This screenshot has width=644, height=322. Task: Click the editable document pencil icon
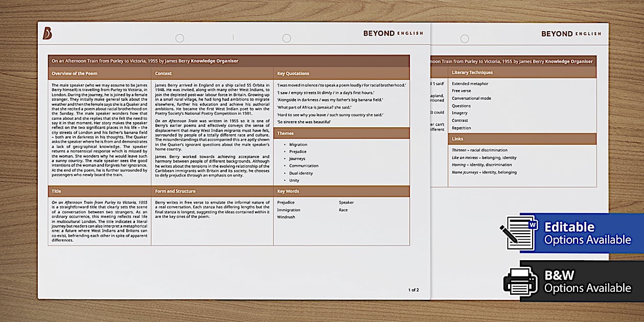pyautogui.click(x=518, y=233)
